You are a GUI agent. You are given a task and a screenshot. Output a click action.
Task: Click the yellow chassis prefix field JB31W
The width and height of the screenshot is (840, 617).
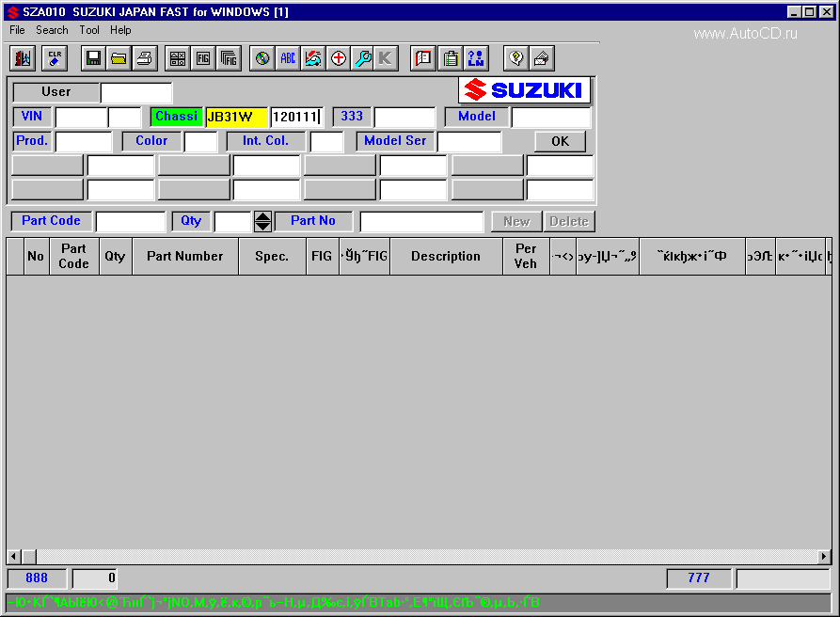pos(236,117)
